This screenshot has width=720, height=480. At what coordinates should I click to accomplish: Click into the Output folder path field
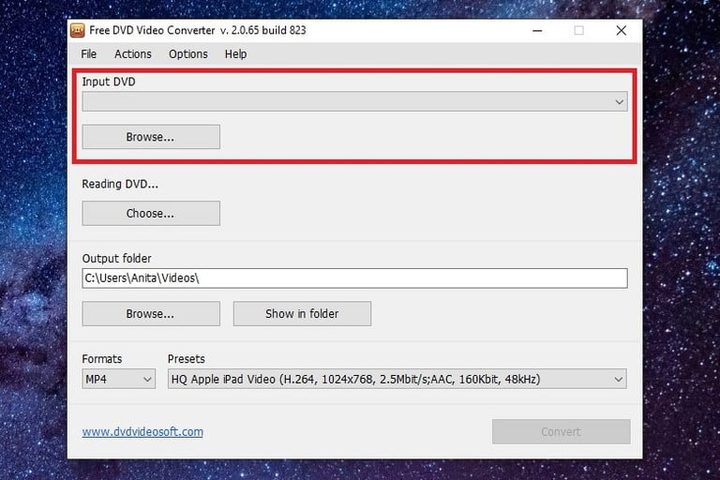tap(354, 278)
